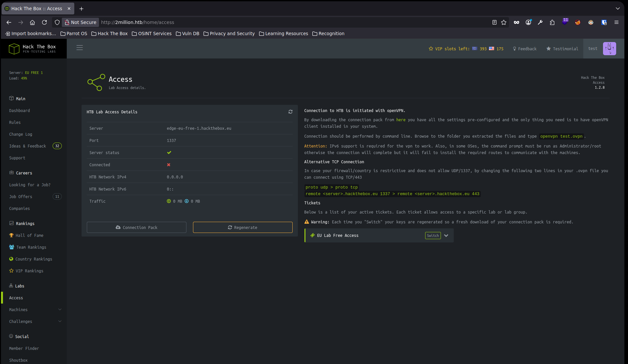This screenshot has width=628, height=364.
Task: Download the Connection Pack
Action: pyautogui.click(x=136, y=227)
